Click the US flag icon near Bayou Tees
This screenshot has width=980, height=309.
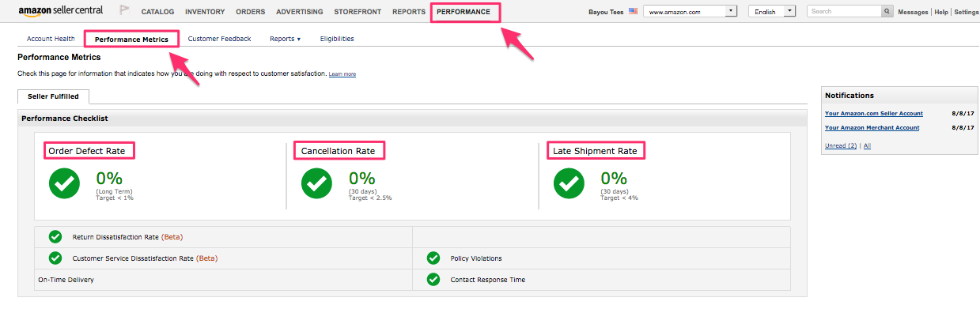[x=632, y=12]
